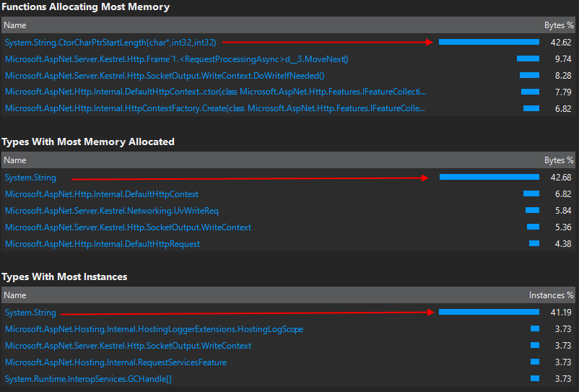Click Instances % column header
The image size is (579, 392).
[551, 295]
